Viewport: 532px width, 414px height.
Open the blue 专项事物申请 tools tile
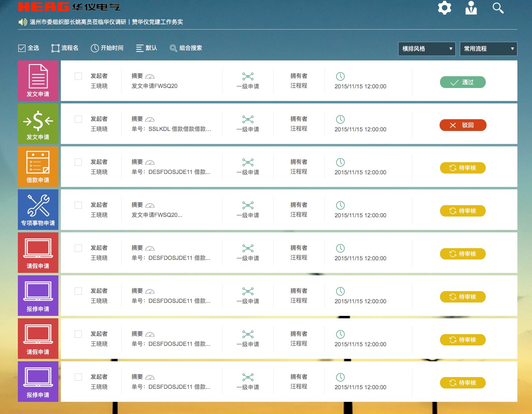coord(38,210)
